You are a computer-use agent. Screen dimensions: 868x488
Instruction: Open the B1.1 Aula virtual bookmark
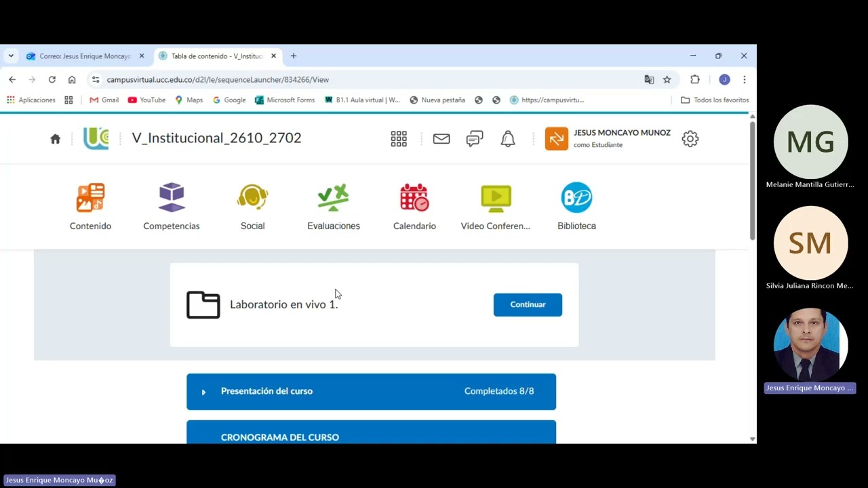(x=362, y=100)
